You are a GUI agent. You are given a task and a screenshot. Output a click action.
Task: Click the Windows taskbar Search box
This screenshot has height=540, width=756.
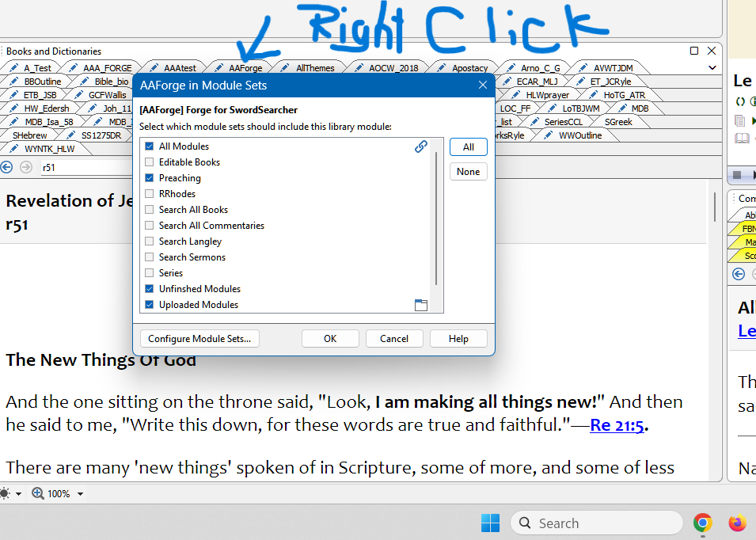click(x=596, y=523)
